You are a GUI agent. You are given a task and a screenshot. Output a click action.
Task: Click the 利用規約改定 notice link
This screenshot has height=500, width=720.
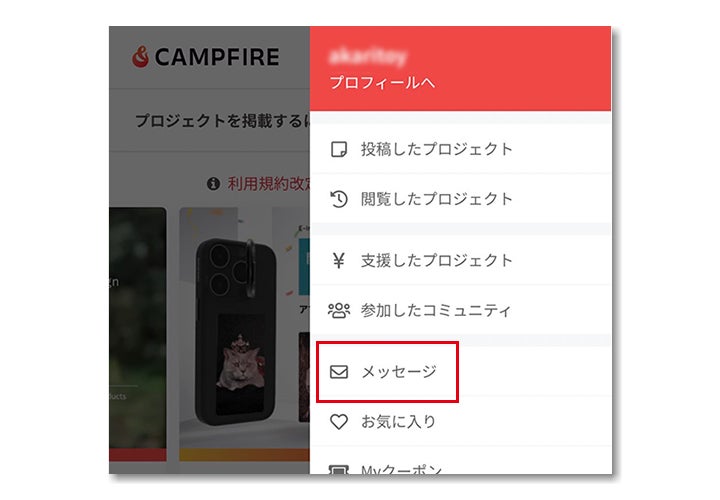click(x=269, y=184)
